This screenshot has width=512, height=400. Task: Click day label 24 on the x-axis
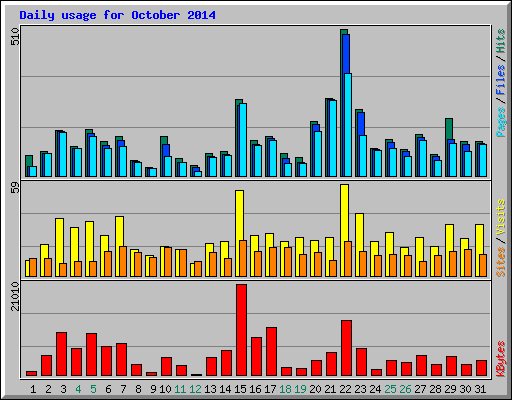click(x=375, y=389)
